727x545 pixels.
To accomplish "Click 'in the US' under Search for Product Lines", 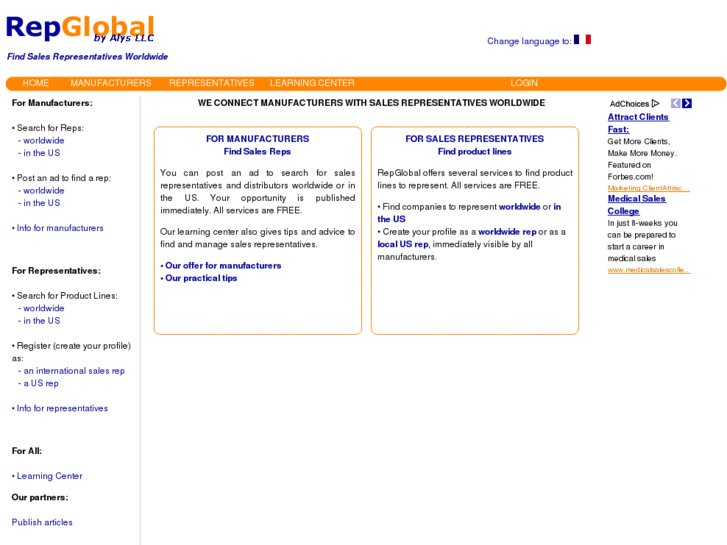I will pyautogui.click(x=42, y=321).
